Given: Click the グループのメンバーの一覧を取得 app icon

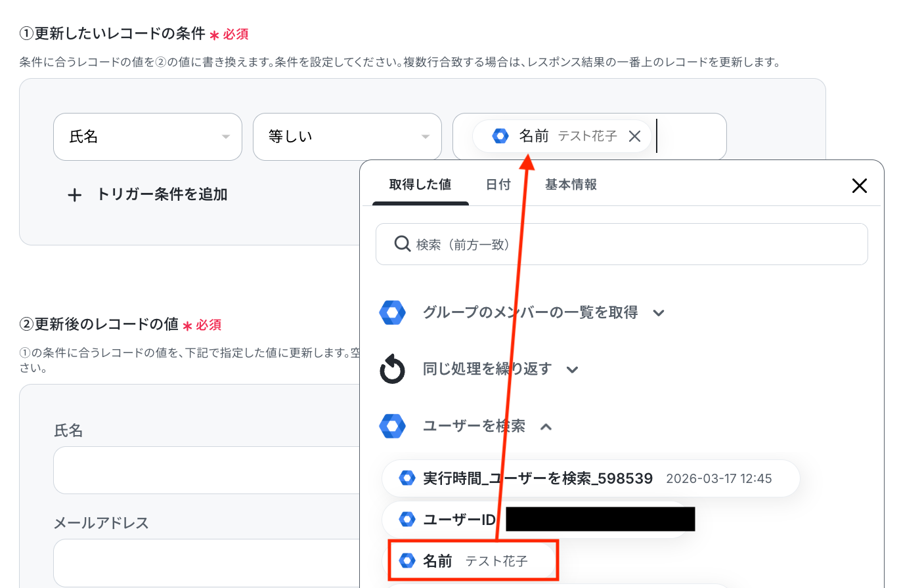Looking at the screenshot, I should [x=393, y=312].
